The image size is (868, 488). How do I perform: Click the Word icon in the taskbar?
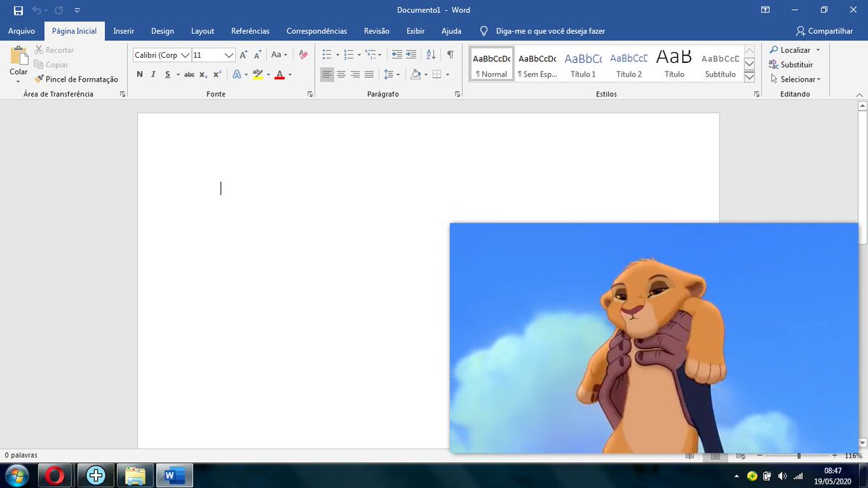[174, 476]
